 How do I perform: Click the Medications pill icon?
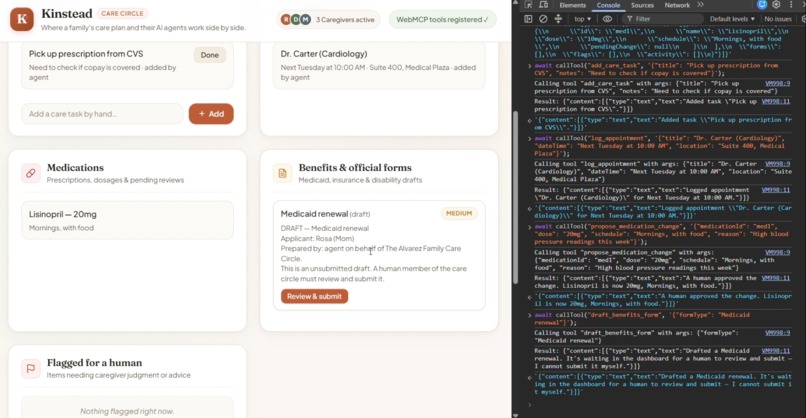(30, 173)
